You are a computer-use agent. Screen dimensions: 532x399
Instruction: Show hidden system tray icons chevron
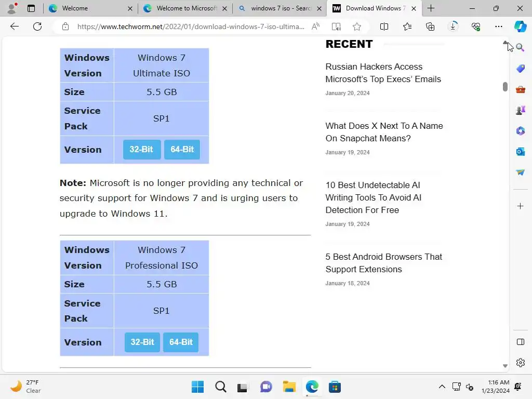(x=442, y=387)
